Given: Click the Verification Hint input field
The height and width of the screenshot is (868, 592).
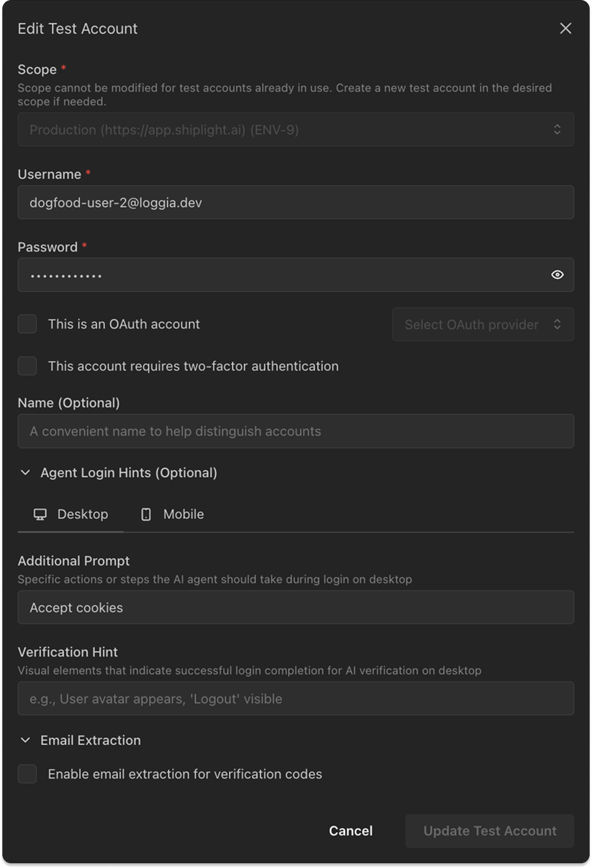Looking at the screenshot, I should pos(296,698).
